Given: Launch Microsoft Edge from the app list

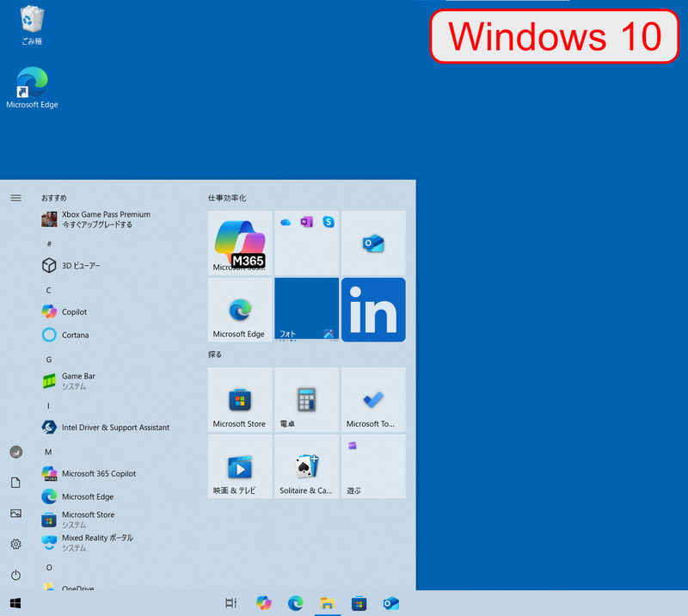Looking at the screenshot, I should (77, 496).
